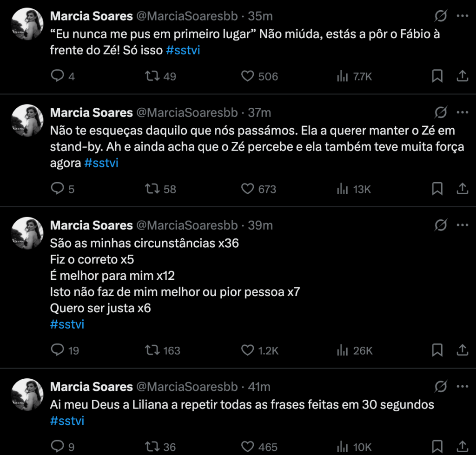Reply to the tweet with 19 replies
Screen dimensions: 476x455
pyautogui.click(x=57, y=350)
